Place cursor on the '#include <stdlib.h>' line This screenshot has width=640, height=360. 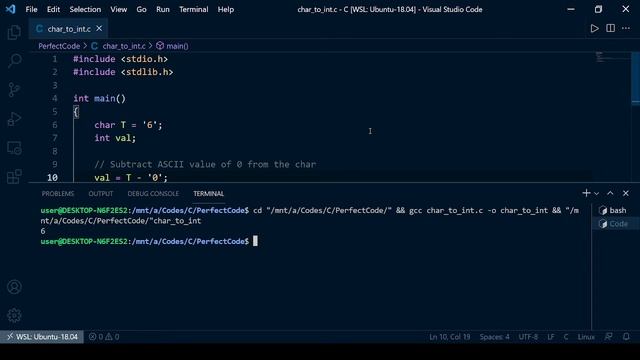(x=123, y=72)
